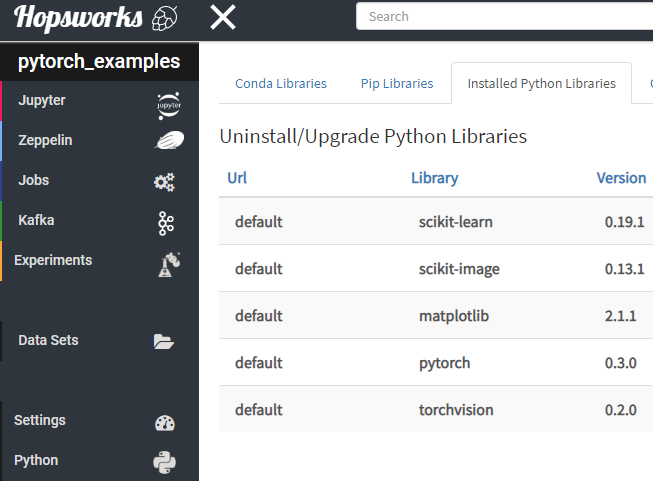Viewport: 653px width, 481px height.
Task: Open Jobs using the gears icon
Action: (x=165, y=182)
